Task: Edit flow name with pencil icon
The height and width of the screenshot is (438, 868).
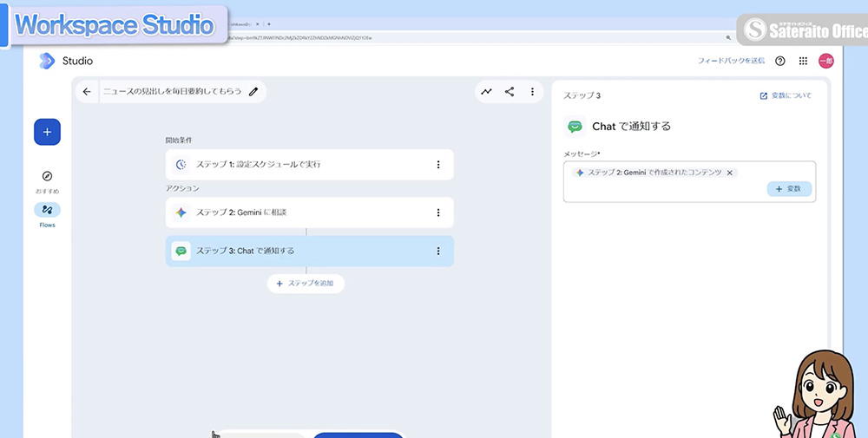Action: [x=253, y=92]
